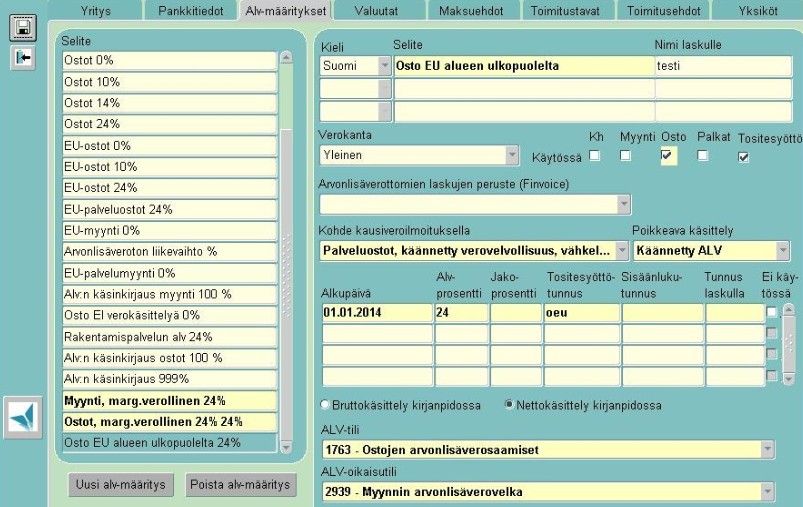Click down arrow of Selite list scrollbar
Screen dimensions: 803x507
[x=286, y=447]
